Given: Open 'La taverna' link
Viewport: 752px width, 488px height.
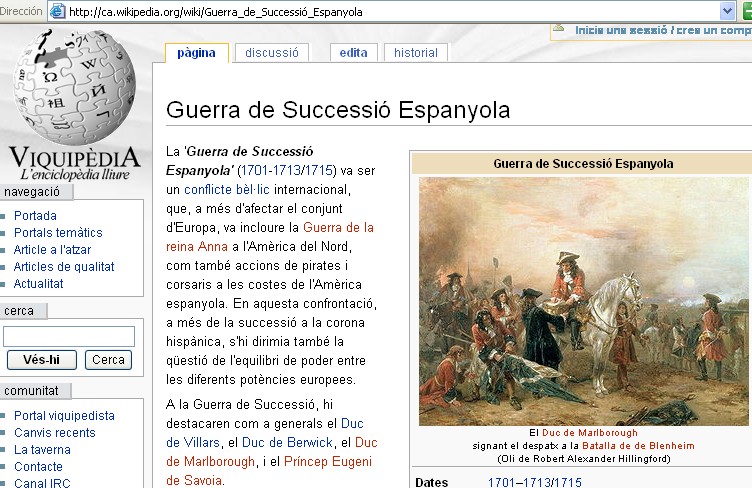Looking at the screenshot, I should 42,450.
